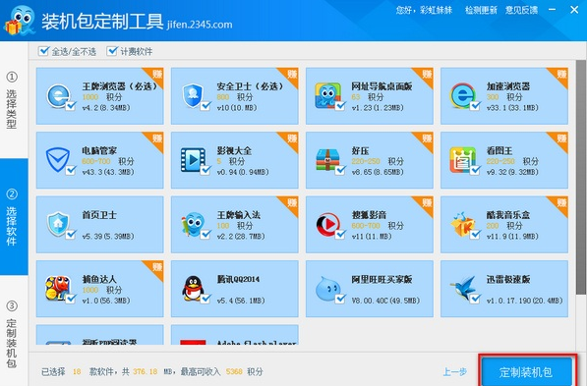Click the 600-700 积分 text on 电脑管家
The image size is (588, 386).
[x=108, y=161]
